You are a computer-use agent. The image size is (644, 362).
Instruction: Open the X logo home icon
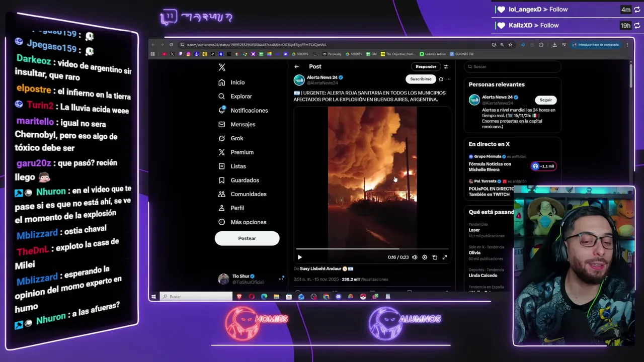click(x=222, y=67)
